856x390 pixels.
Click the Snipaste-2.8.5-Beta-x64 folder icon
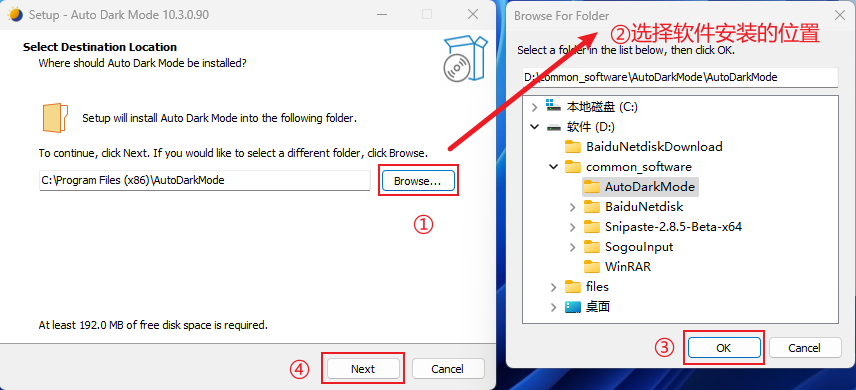(x=592, y=227)
